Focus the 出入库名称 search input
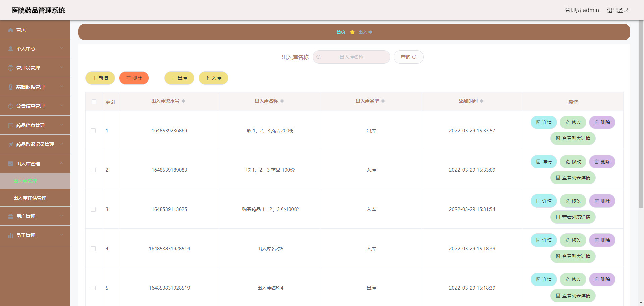 (x=352, y=57)
